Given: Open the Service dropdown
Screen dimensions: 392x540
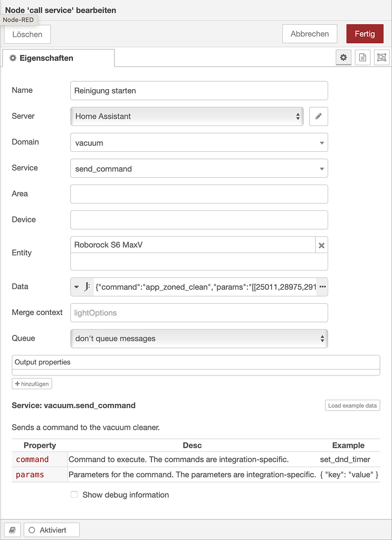Looking at the screenshot, I should [321, 168].
